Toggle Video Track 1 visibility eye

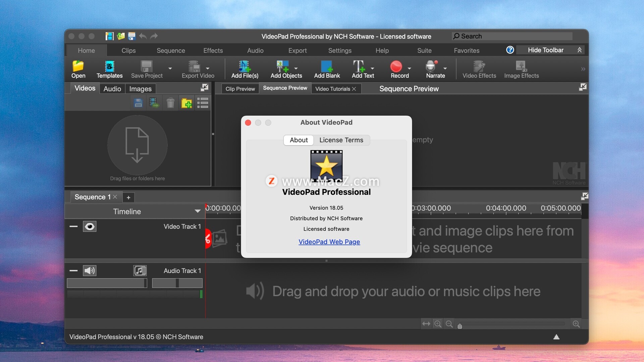(90, 227)
